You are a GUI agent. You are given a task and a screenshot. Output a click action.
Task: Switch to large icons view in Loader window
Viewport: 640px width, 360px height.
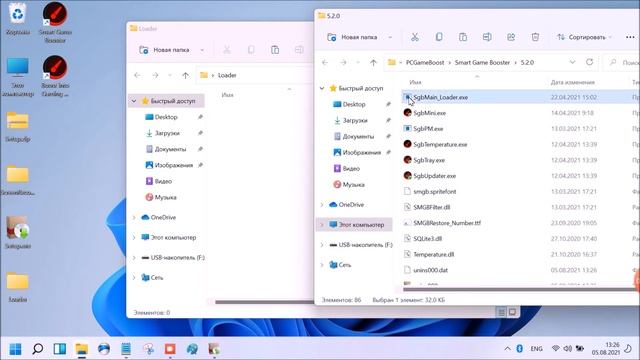(x=512, y=312)
